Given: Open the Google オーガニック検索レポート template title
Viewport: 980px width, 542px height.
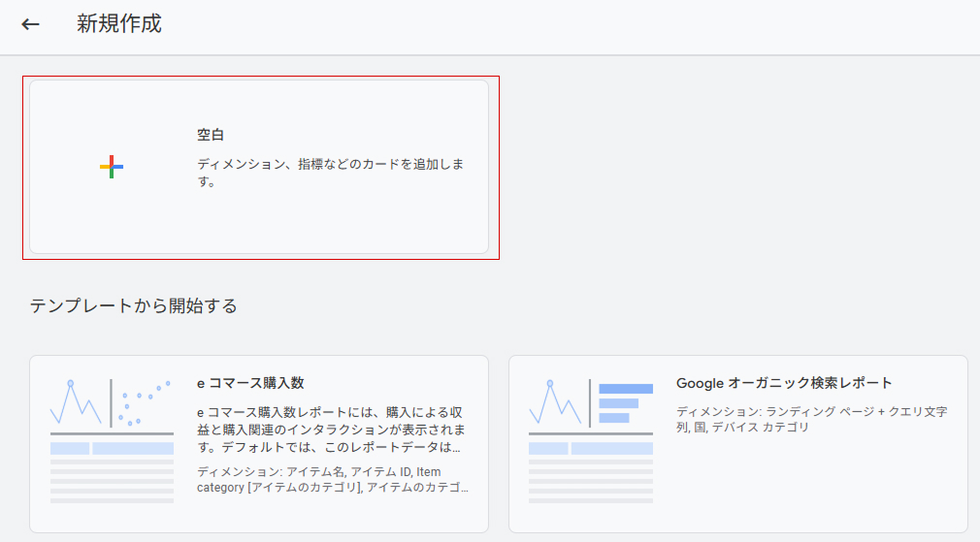Looking at the screenshot, I should tap(784, 383).
